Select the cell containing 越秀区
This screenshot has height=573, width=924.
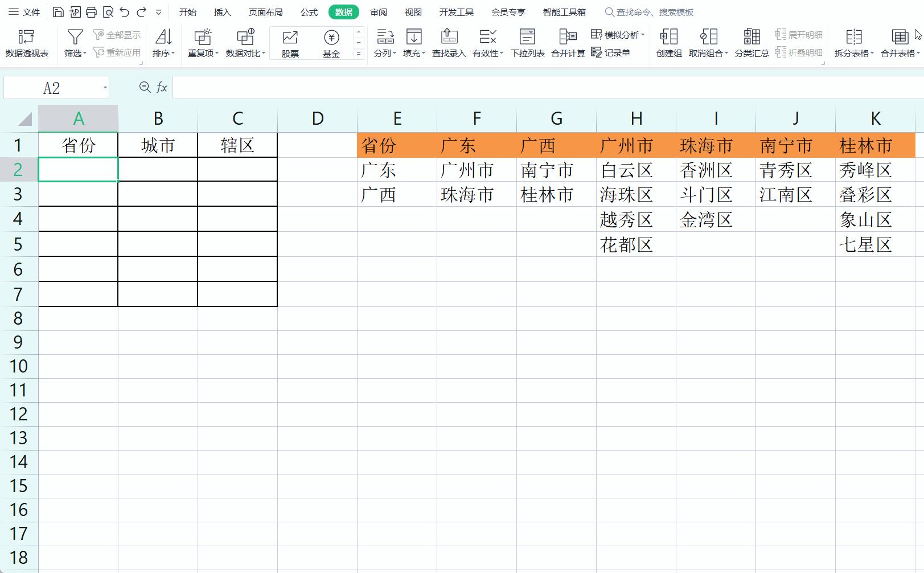pos(636,219)
